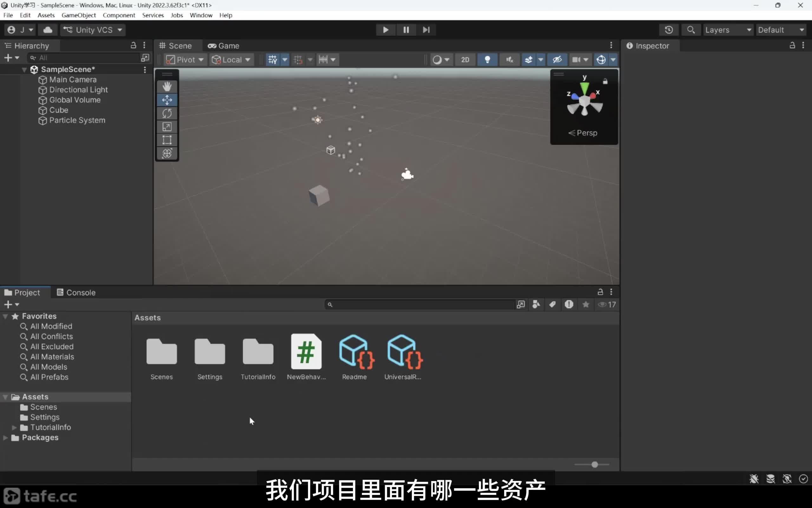Lock the Hierarchy panel

133,45
